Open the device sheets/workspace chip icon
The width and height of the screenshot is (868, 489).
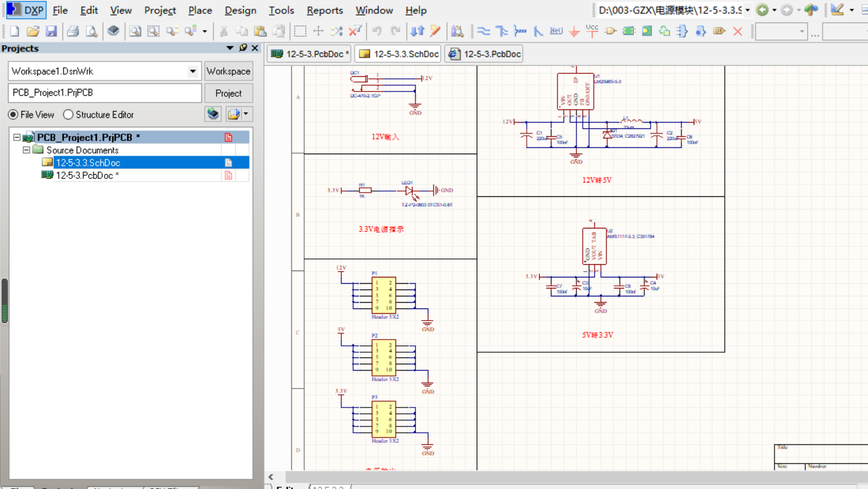click(113, 31)
